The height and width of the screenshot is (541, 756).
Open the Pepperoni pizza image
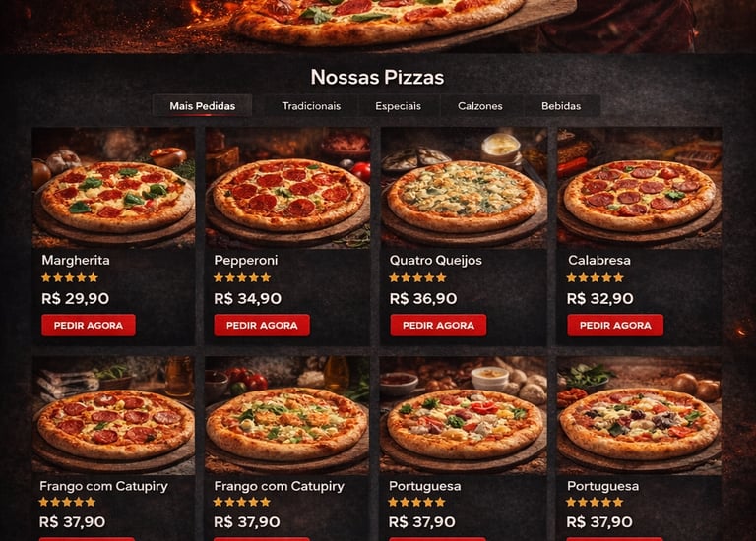[287, 188]
